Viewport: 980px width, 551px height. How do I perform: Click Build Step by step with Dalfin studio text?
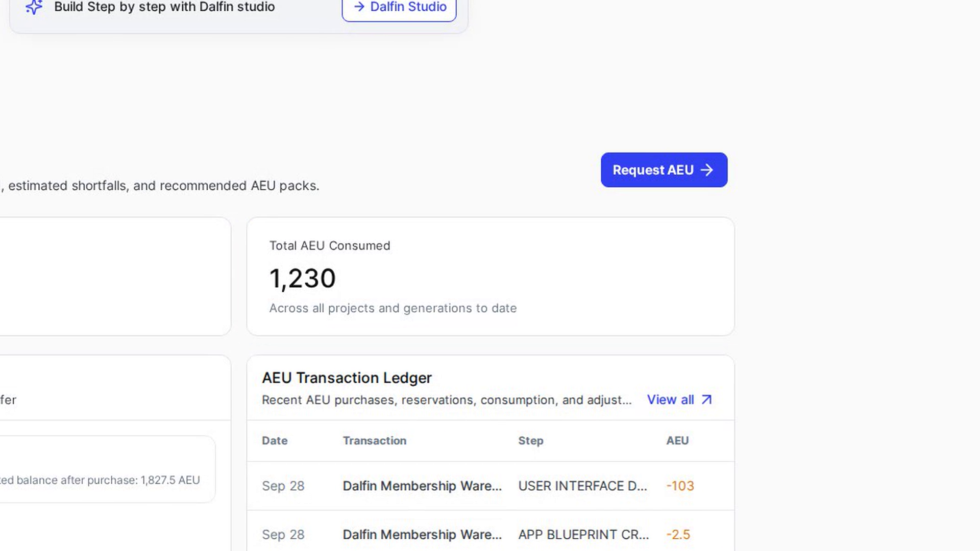[164, 7]
